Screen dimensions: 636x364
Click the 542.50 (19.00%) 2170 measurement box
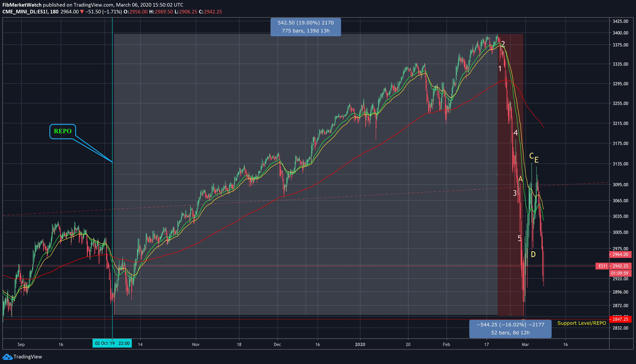(x=306, y=27)
